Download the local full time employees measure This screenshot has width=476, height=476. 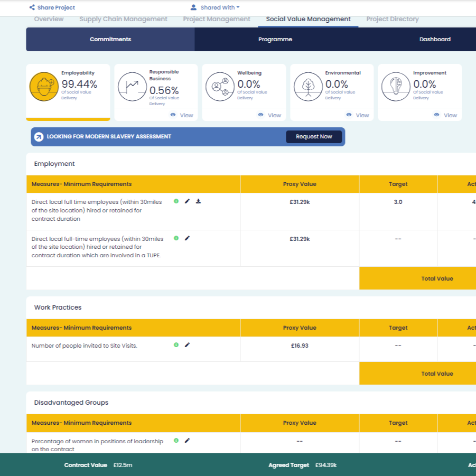point(198,201)
